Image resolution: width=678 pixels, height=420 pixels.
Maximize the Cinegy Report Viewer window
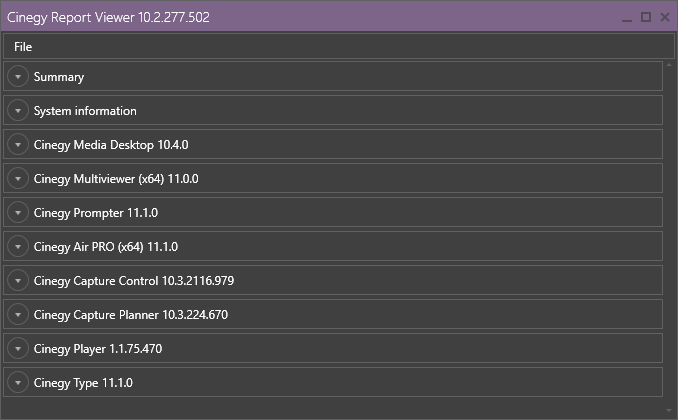(646, 17)
